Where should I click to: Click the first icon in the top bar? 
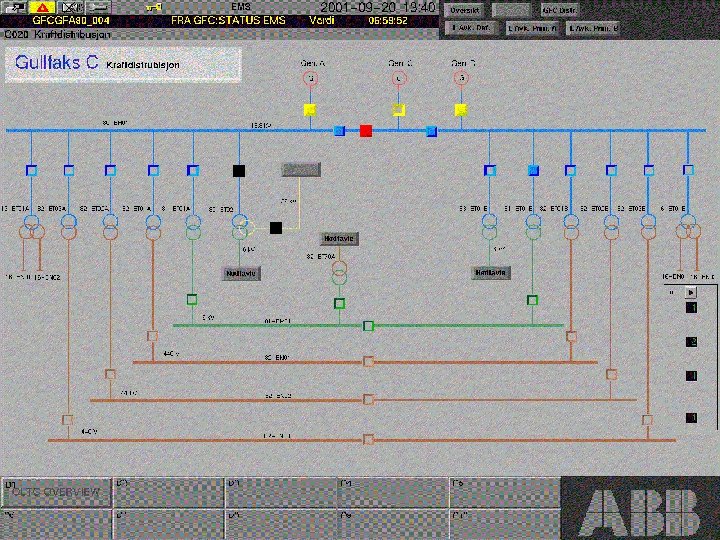(14, 7)
